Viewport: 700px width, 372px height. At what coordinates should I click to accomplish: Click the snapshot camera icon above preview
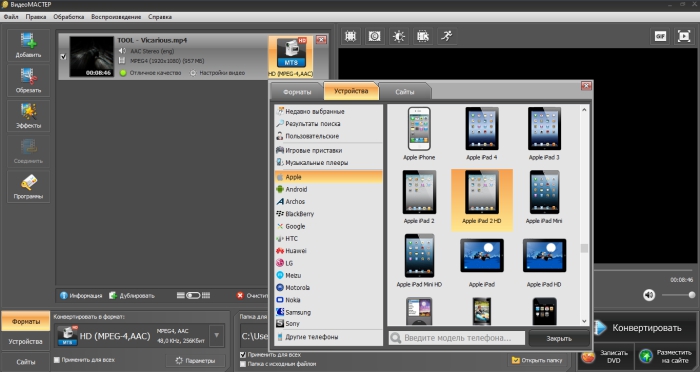coord(375,36)
